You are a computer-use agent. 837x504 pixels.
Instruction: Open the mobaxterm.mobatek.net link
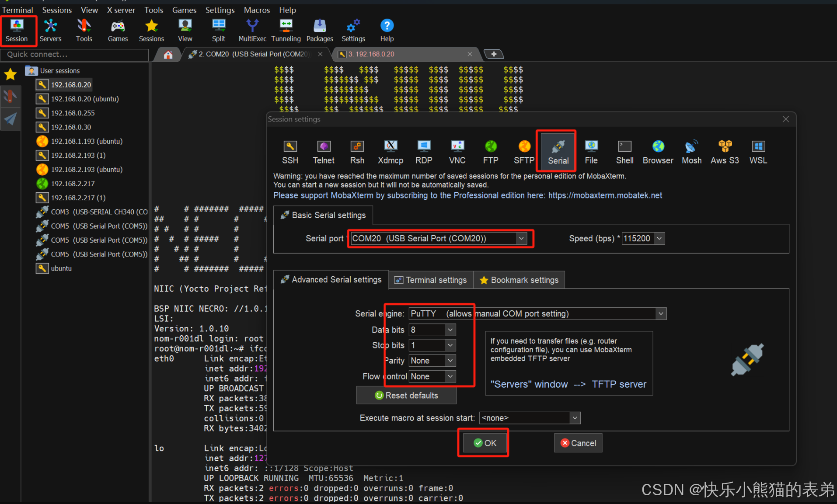coord(605,195)
